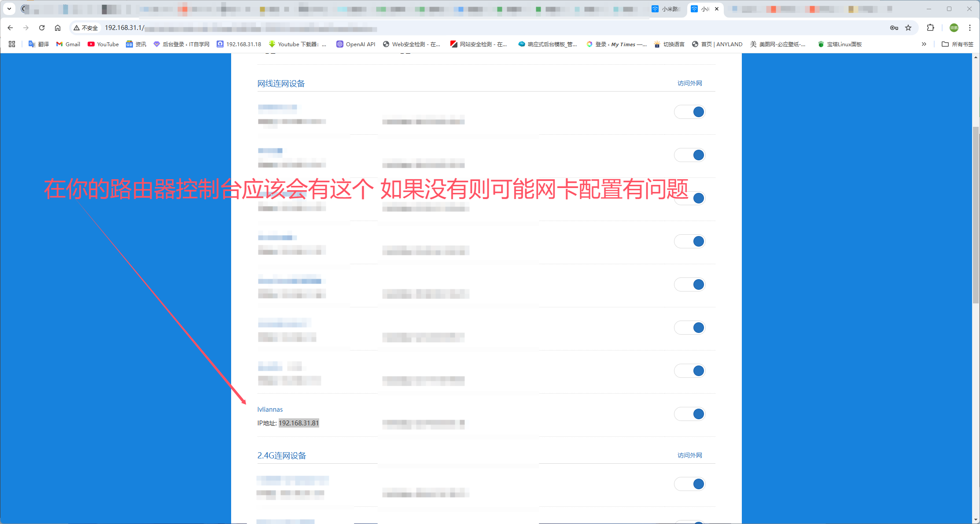Open the saved passwords key icon

coord(894,28)
